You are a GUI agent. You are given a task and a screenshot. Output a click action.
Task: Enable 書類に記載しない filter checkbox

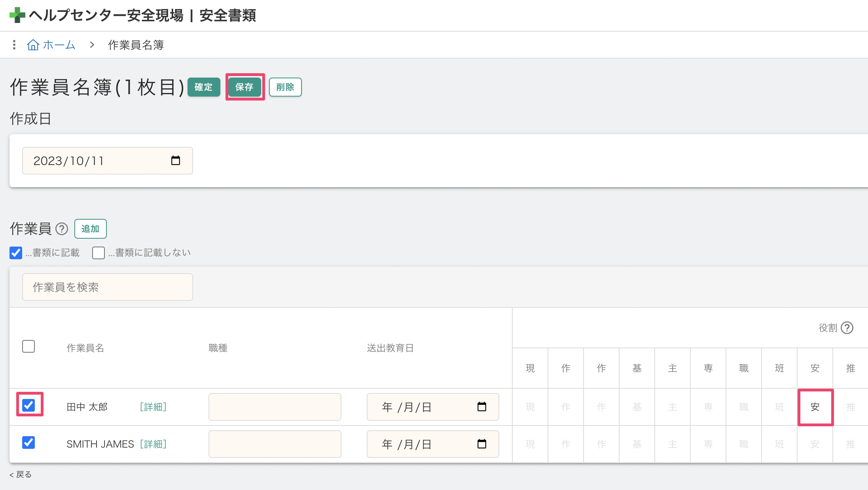point(99,253)
